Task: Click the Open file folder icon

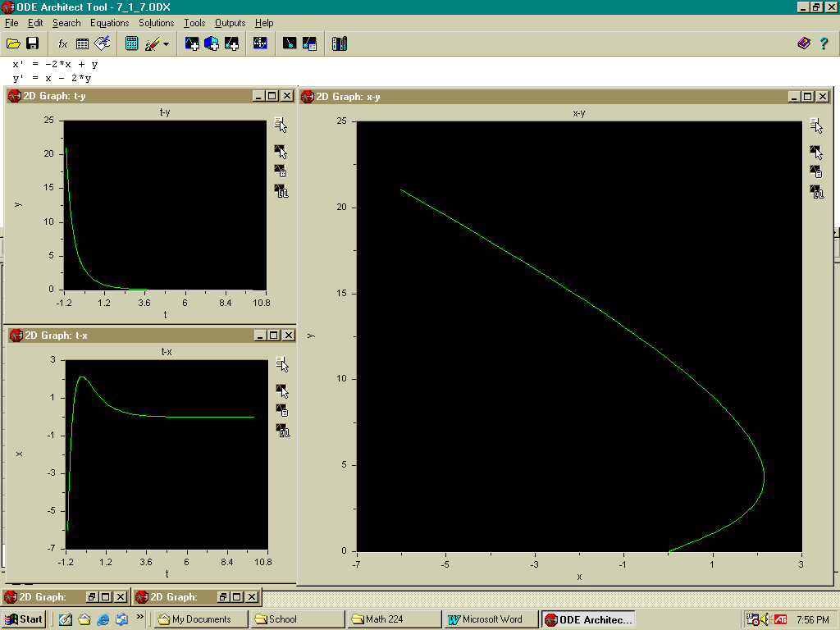Action: coord(13,43)
